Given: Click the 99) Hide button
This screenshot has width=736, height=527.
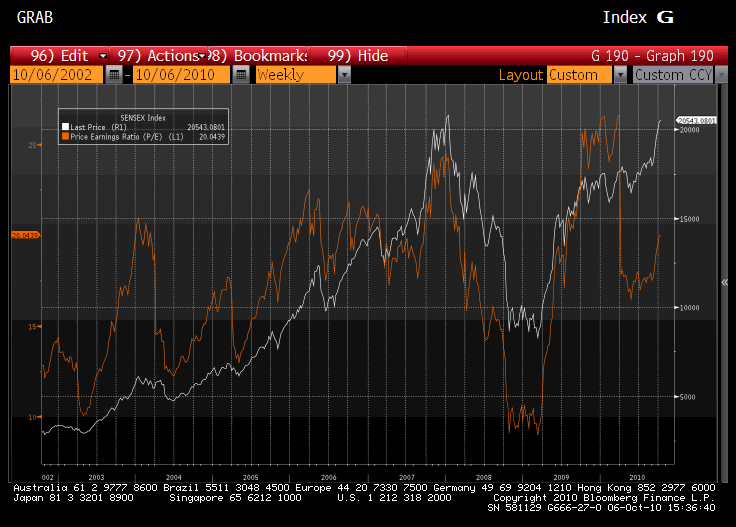Looking at the screenshot, I should 358,56.
